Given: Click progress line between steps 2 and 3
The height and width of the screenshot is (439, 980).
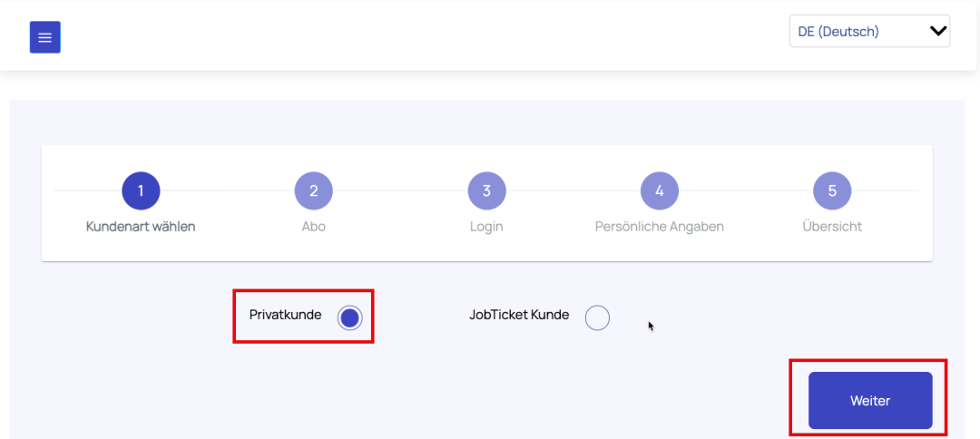Looking at the screenshot, I should pos(400,190).
